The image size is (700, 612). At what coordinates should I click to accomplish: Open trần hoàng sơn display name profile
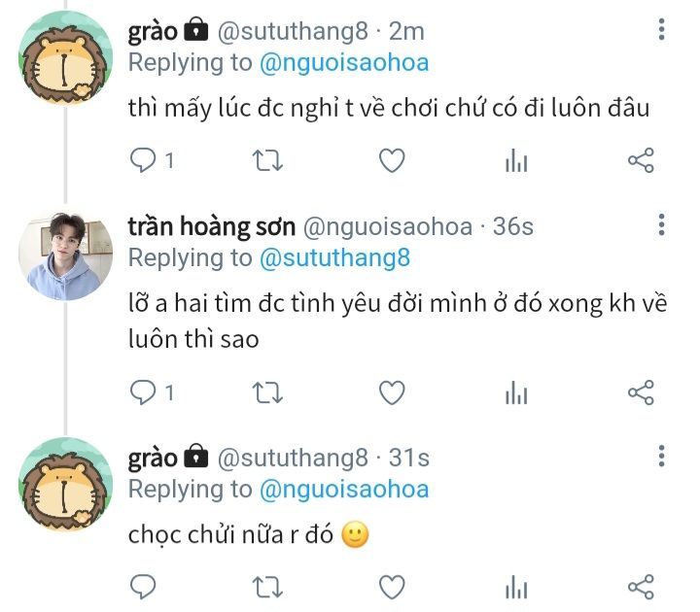[x=211, y=226]
